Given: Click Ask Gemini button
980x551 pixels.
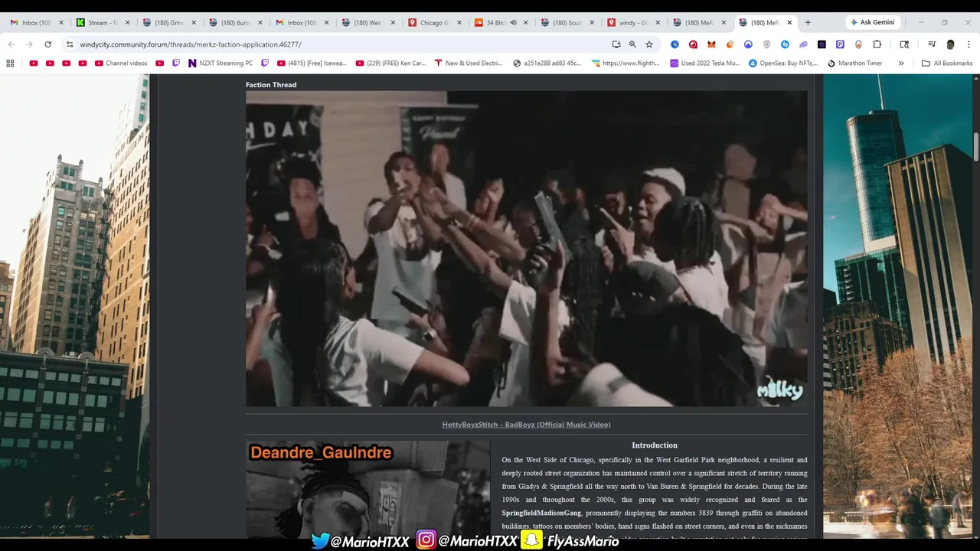Looking at the screenshot, I should click(872, 22).
